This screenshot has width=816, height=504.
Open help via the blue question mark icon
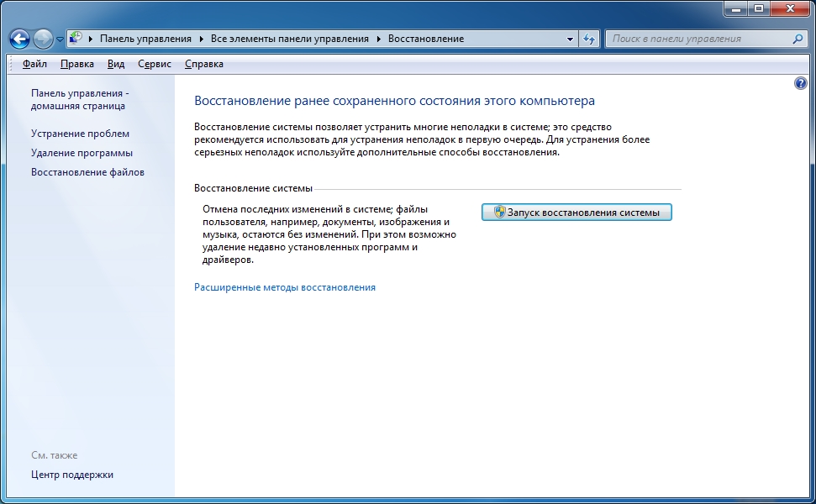click(x=800, y=83)
